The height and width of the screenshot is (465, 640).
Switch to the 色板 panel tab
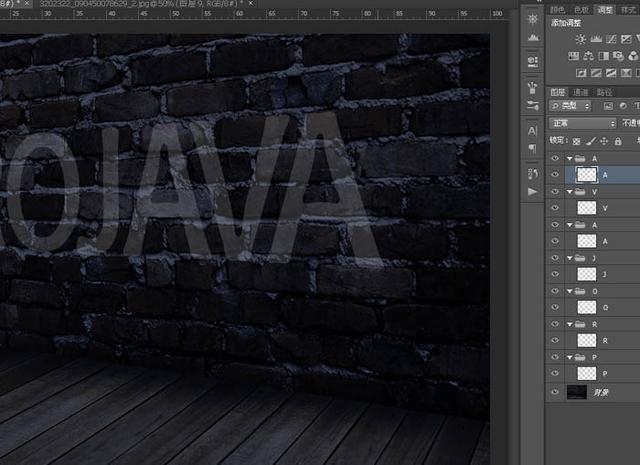581,10
